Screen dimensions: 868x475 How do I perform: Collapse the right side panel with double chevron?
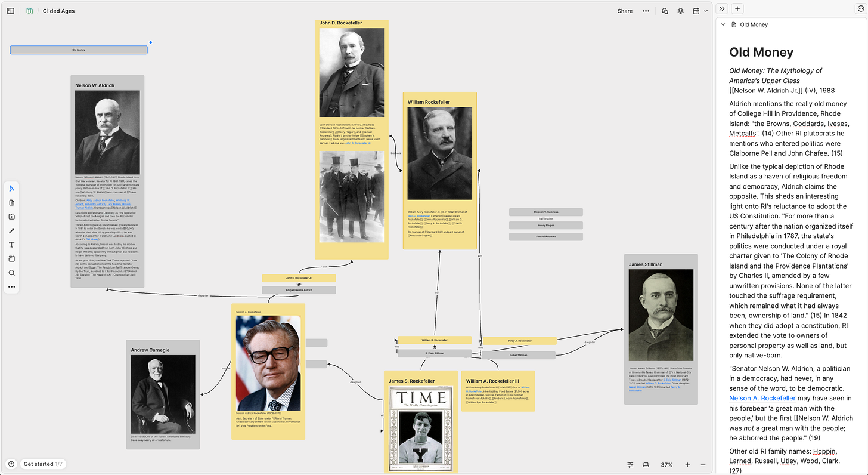click(x=722, y=8)
